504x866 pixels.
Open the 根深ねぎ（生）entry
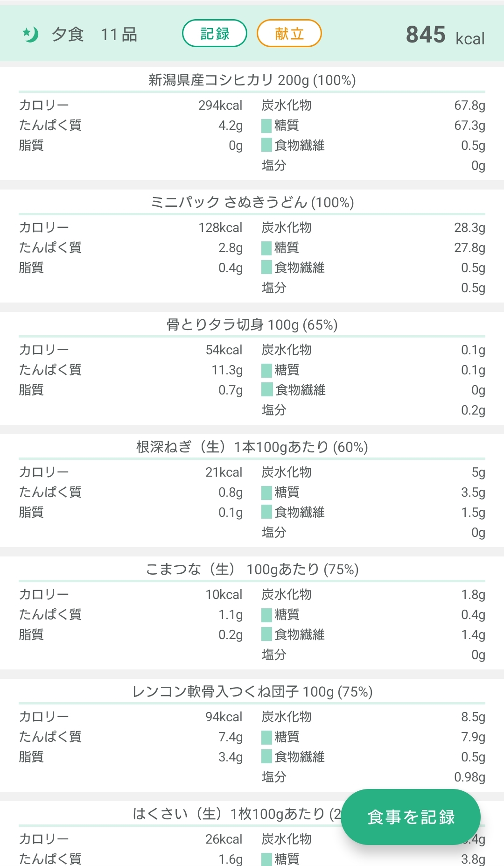click(252, 447)
